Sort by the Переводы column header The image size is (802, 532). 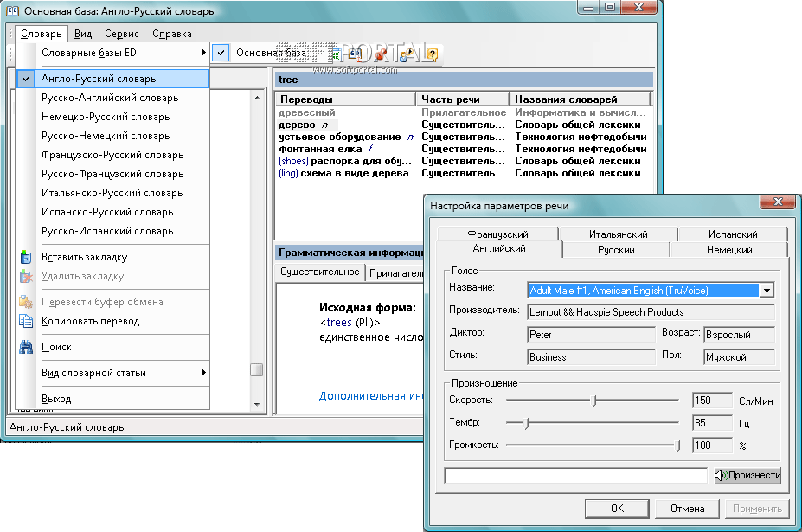[345, 99]
